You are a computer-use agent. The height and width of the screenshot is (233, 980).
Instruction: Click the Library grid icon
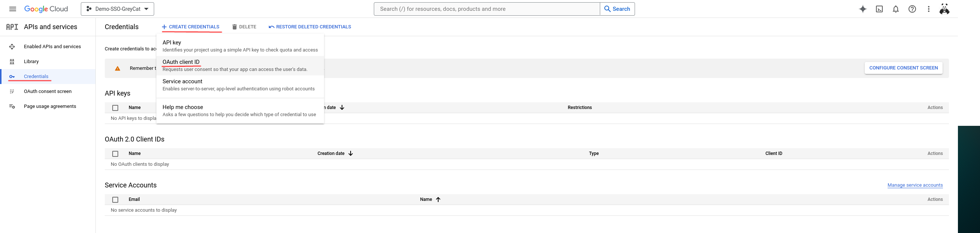click(12, 62)
